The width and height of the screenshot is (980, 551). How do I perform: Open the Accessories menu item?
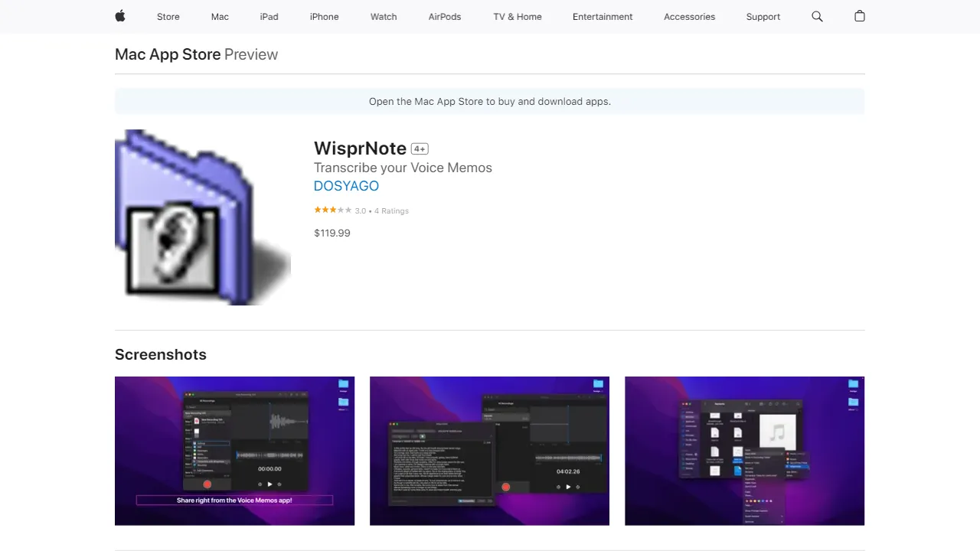[689, 17]
